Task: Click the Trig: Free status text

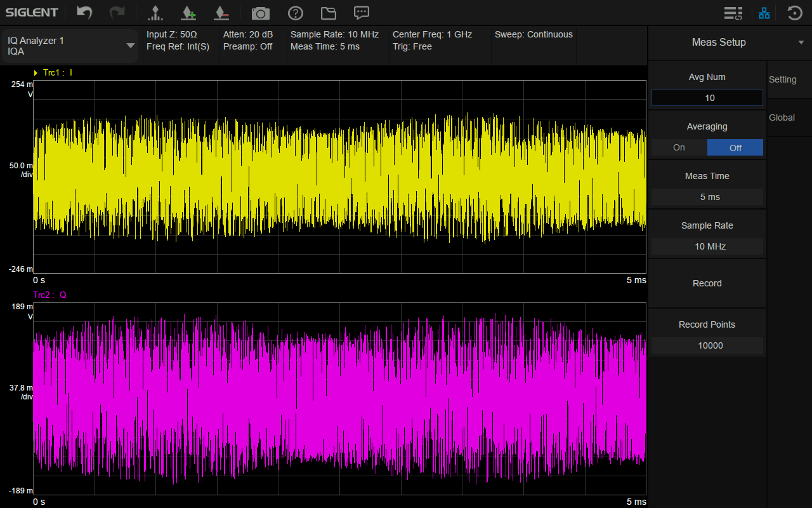Action: point(412,46)
